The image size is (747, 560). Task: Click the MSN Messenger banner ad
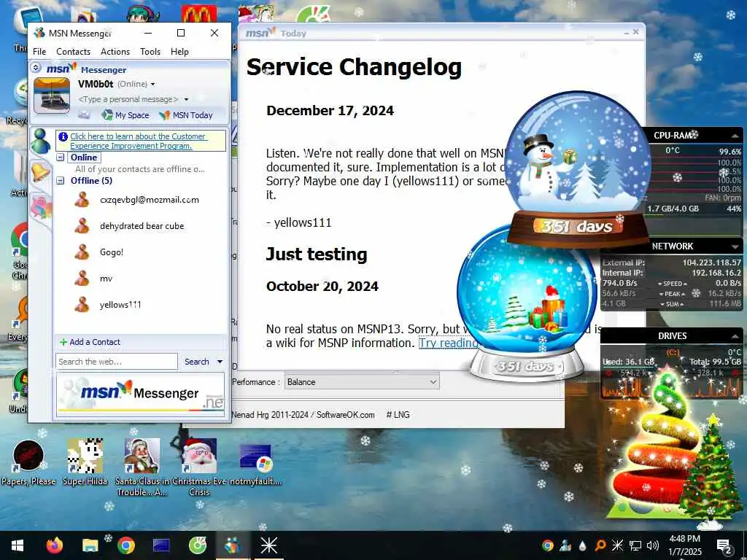click(x=140, y=394)
